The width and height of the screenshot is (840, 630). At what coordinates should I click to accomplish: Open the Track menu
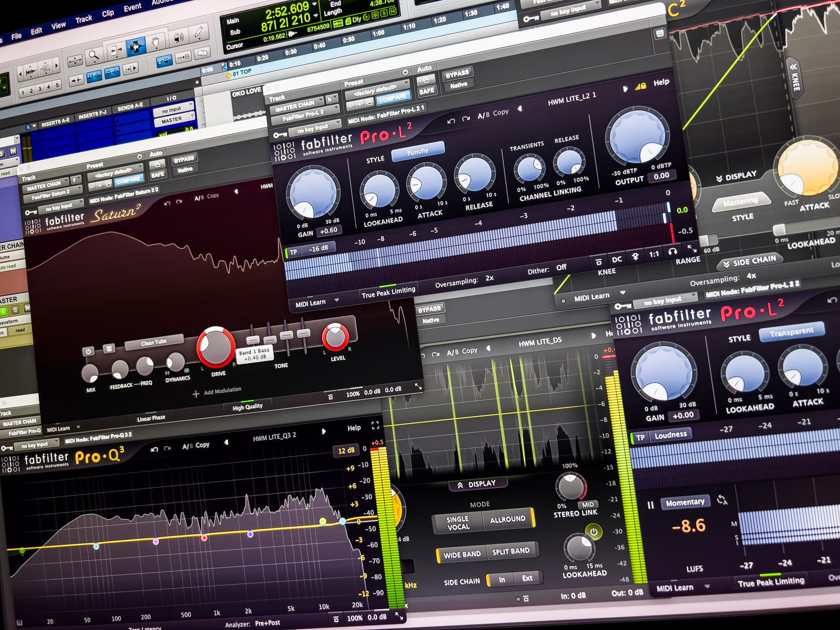(84, 19)
